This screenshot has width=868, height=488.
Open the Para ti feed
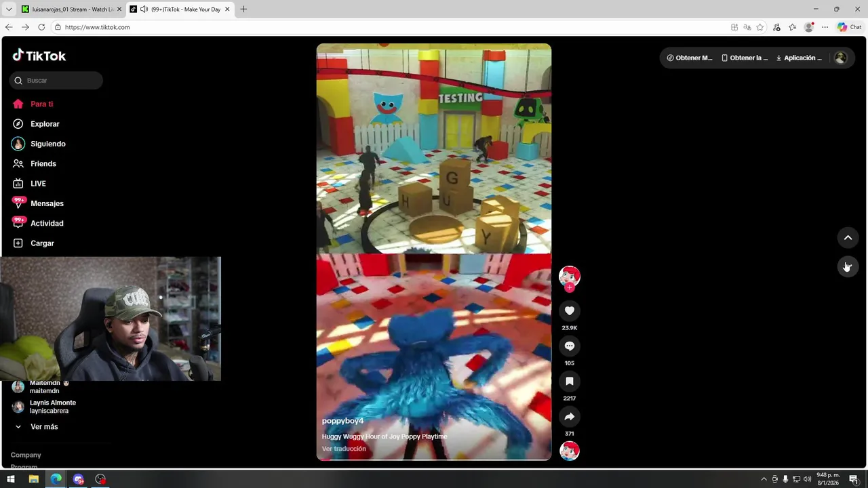point(33,104)
